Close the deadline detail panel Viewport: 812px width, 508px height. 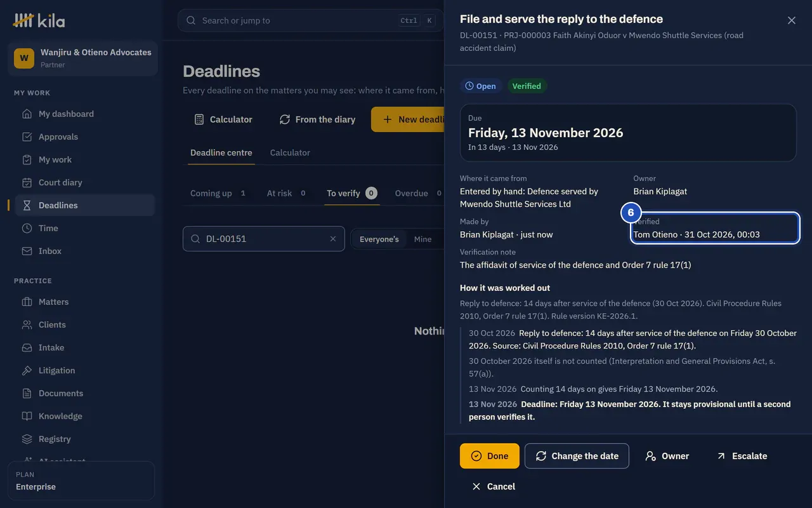(x=792, y=20)
